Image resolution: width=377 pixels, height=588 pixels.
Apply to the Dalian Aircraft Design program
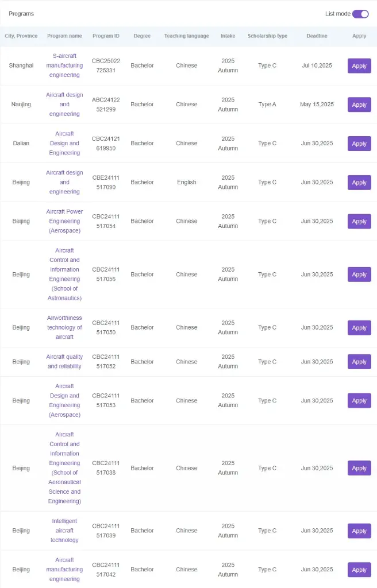(359, 144)
